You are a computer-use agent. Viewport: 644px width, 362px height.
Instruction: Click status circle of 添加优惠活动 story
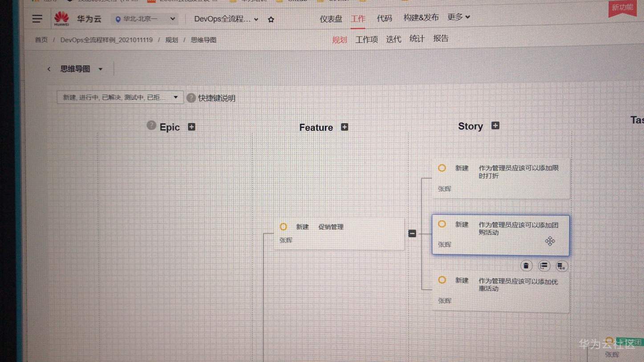click(x=442, y=280)
